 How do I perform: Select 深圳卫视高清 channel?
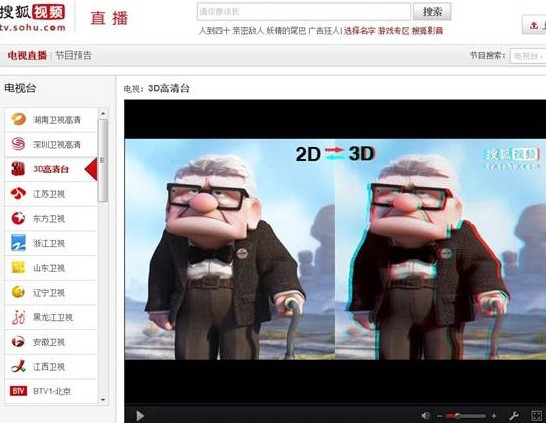tap(51, 144)
